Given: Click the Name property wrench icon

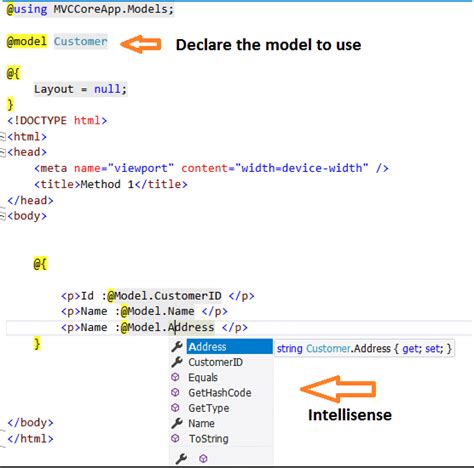Looking at the screenshot, I should 177,423.
